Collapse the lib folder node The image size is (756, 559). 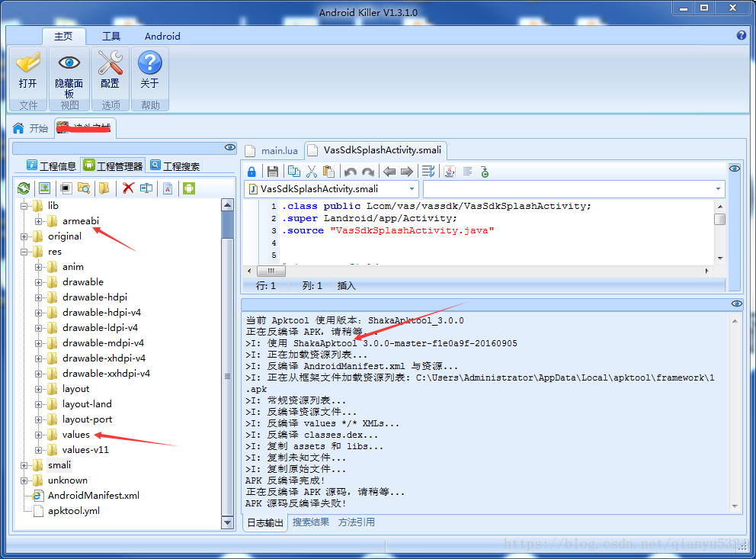pos(24,206)
